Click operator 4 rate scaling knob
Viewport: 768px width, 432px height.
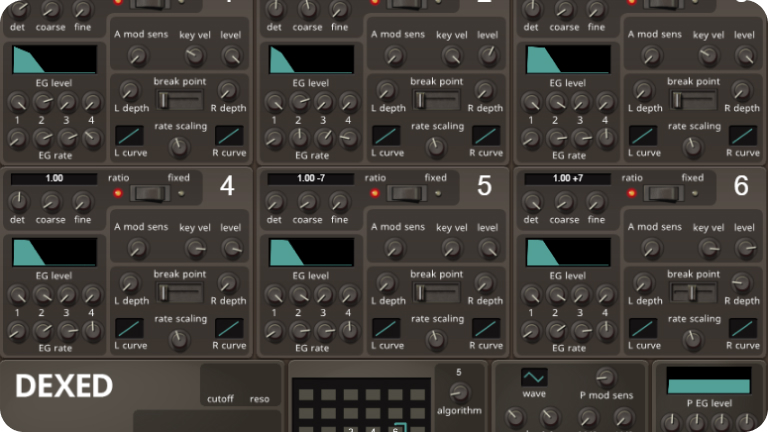(179, 339)
